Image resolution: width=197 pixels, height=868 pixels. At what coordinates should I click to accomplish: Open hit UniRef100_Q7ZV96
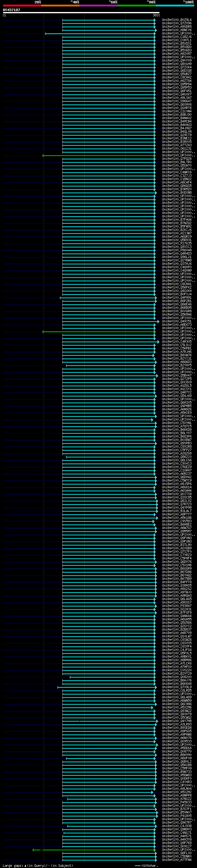pyautogui.click(x=176, y=23)
